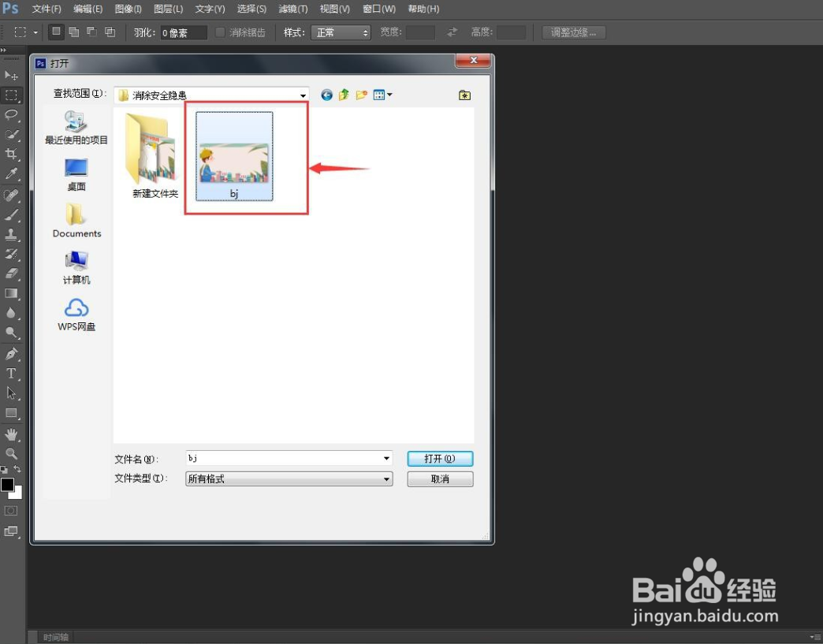The height and width of the screenshot is (644, 823).
Task: Select the Lasso tool
Action: (11, 114)
